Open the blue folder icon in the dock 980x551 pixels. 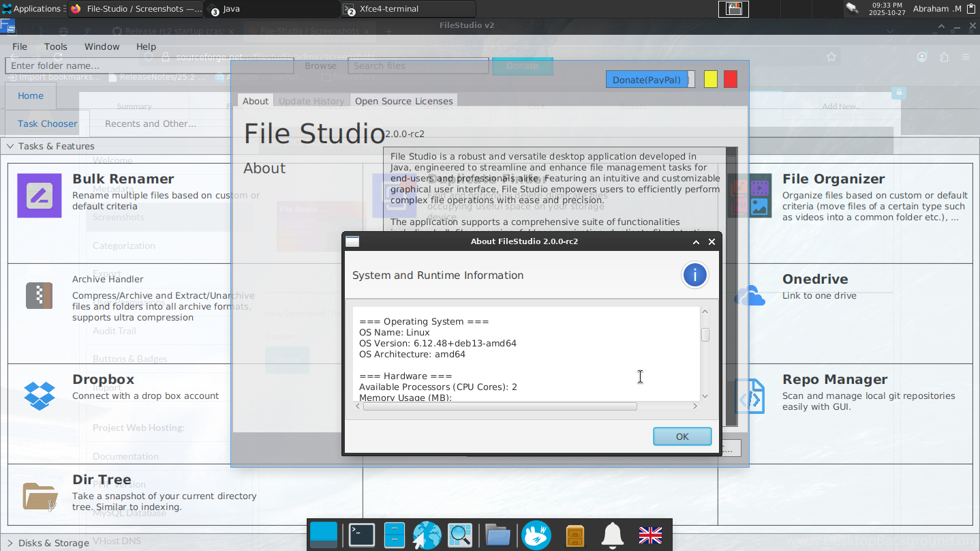click(x=498, y=535)
